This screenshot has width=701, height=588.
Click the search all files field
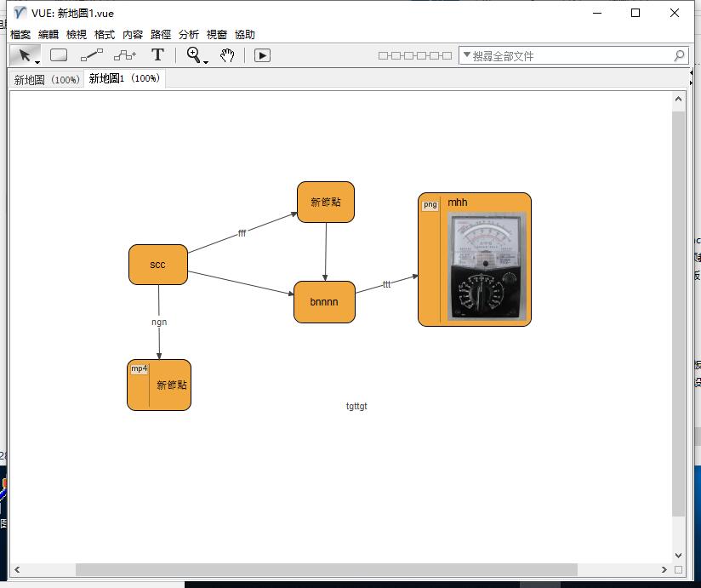tap(570, 55)
